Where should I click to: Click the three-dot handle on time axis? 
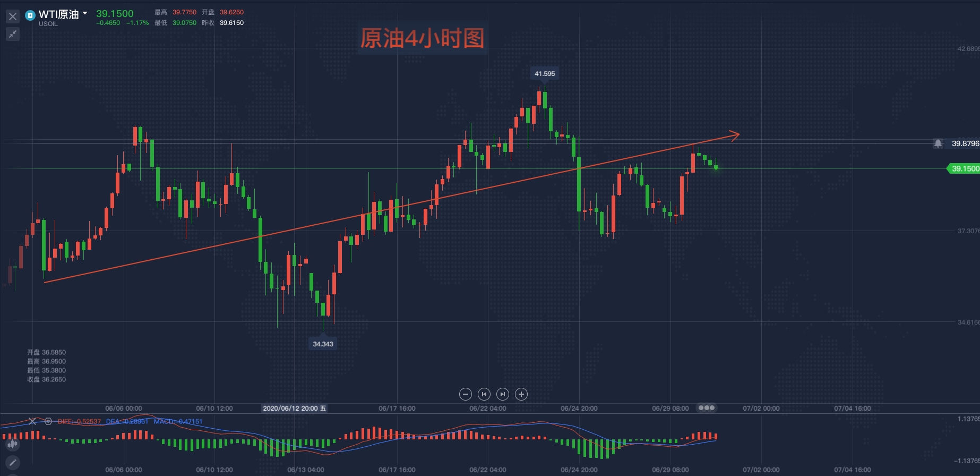tap(707, 408)
